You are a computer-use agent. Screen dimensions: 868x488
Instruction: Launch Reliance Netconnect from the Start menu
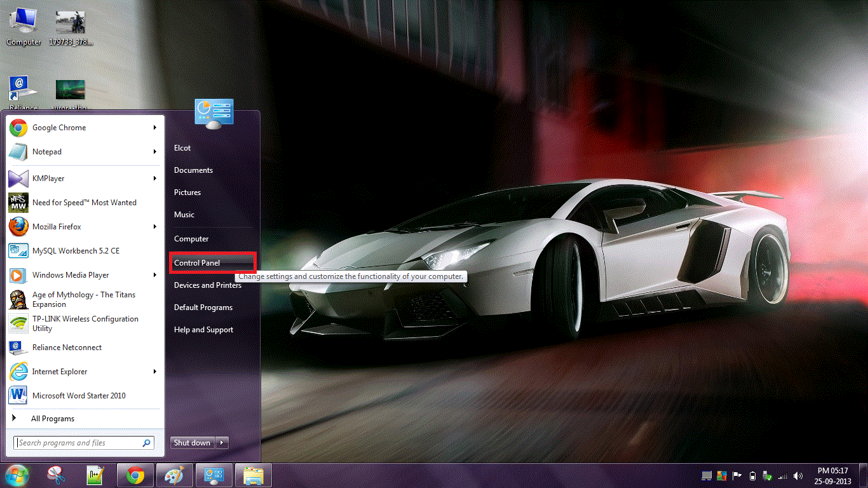85,348
